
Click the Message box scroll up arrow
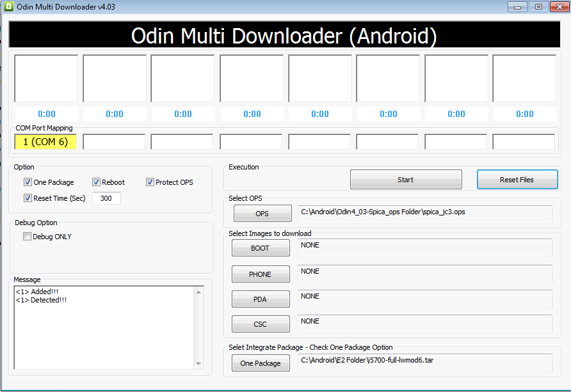[198, 292]
